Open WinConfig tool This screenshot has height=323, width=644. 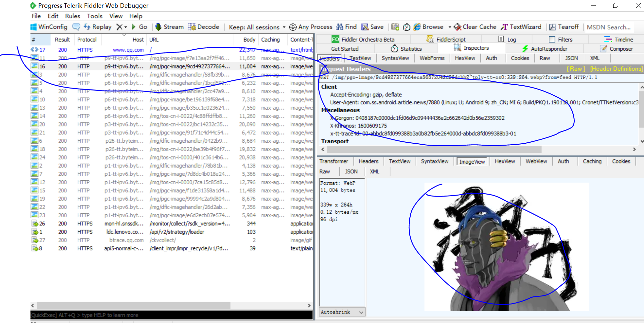pos(49,27)
